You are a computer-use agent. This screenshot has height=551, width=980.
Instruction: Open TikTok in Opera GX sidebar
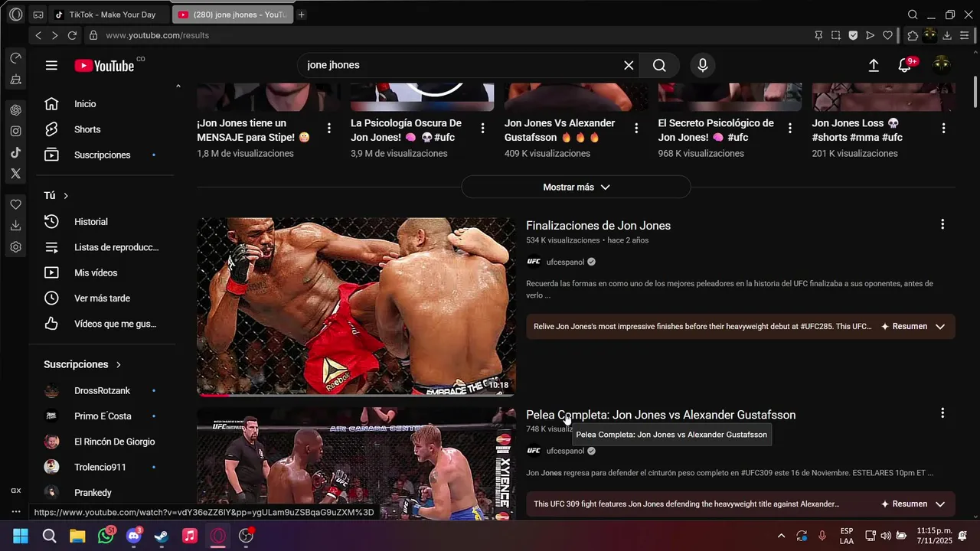tap(15, 152)
